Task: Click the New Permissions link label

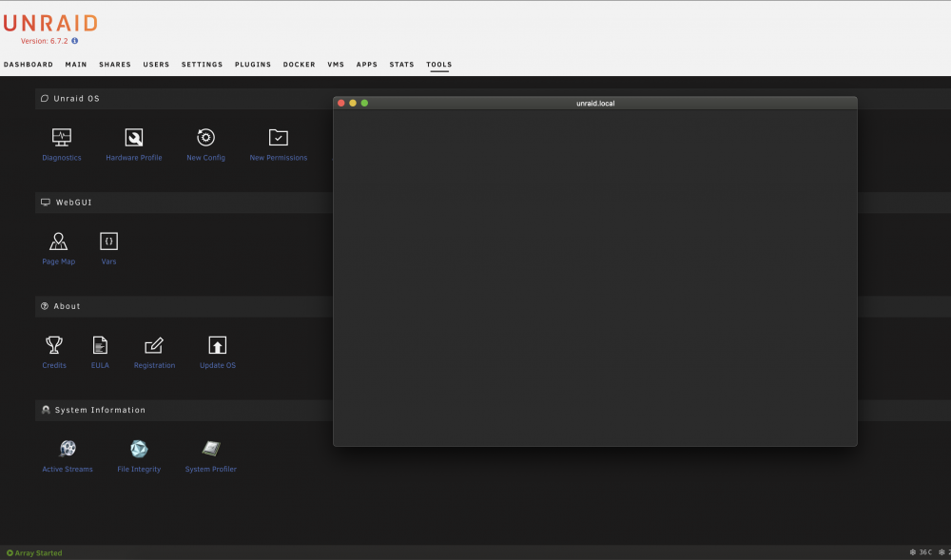Action: 279,158
